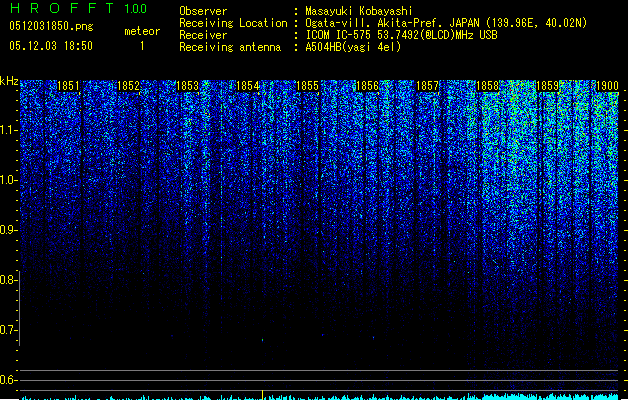The height and width of the screenshot is (400, 629).
Task: Click the meteor count value 1
Action: coord(142,46)
